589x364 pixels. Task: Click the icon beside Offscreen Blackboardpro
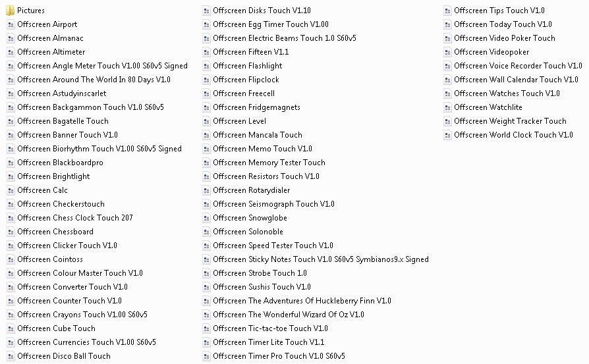[11, 163]
